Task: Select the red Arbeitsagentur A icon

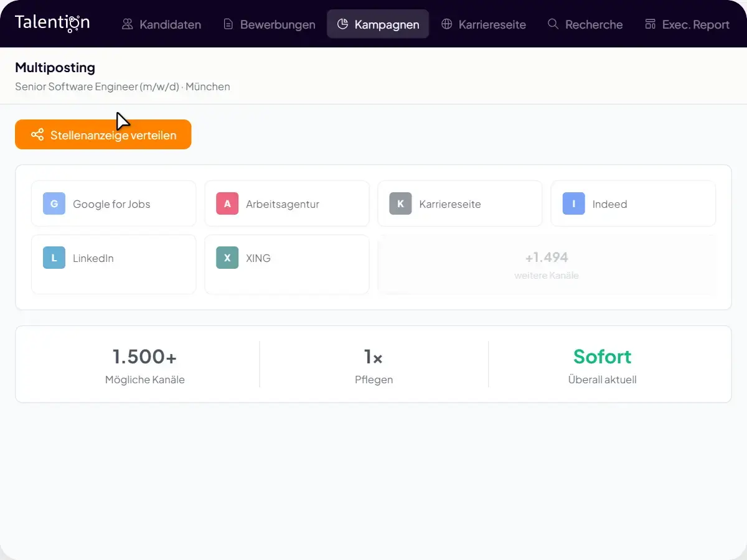Action: [227, 203]
